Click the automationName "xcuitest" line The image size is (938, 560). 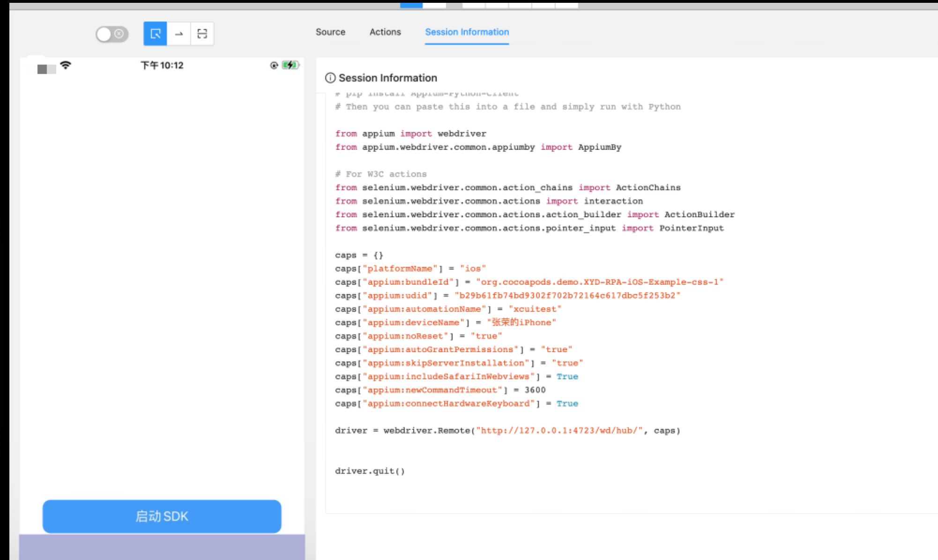point(448,309)
